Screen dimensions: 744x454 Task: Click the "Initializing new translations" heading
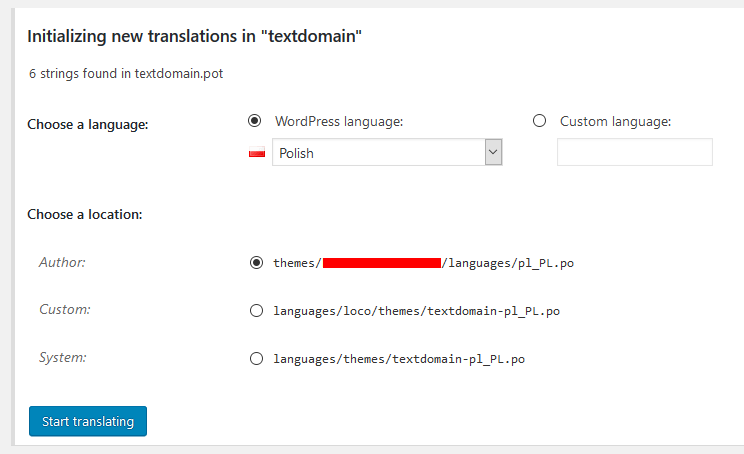pyautogui.click(x=194, y=37)
